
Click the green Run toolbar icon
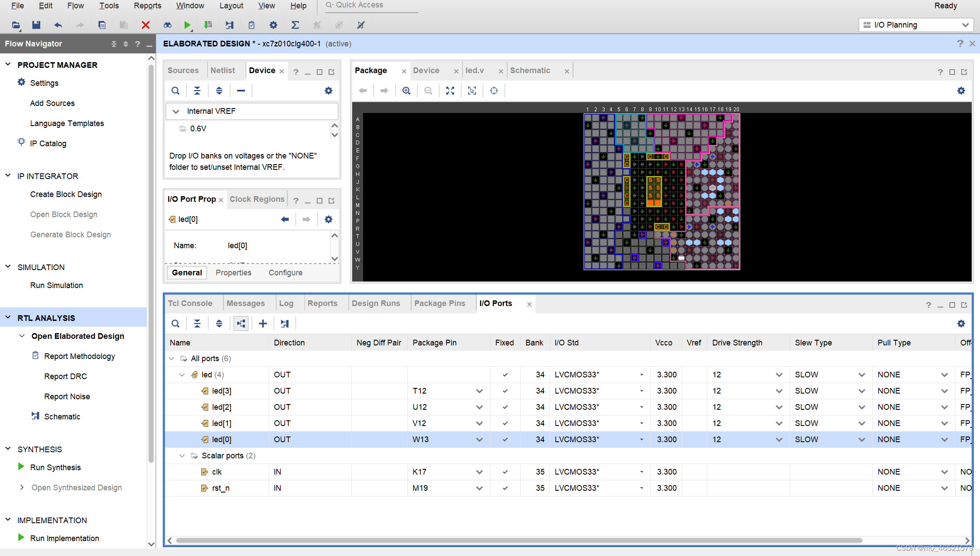click(x=187, y=25)
